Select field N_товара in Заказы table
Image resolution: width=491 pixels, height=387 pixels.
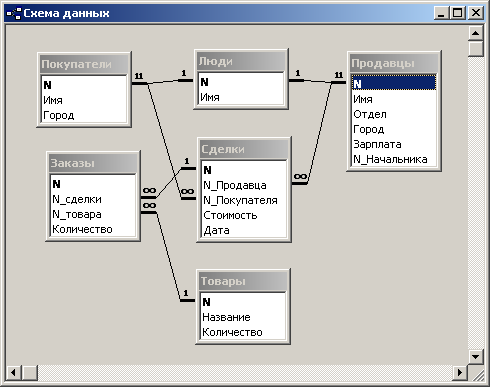pos(93,214)
